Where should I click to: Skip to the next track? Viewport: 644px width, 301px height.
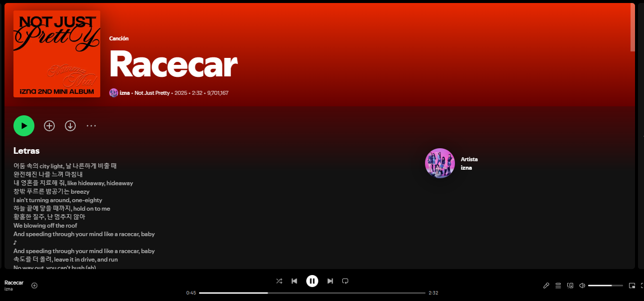tap(330, 281)
